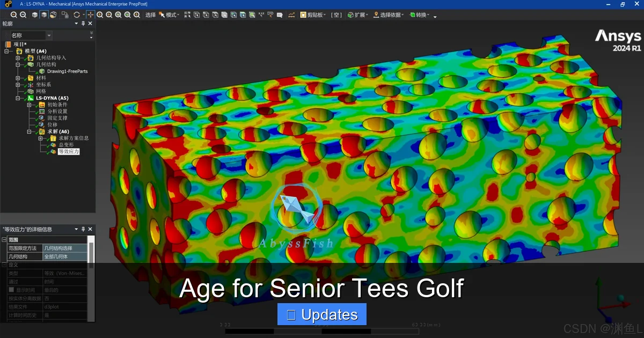Select the 坐标系 coordinate systems node
Image resolution: width=644 pixels, height=338 pixels.
coord(43,84)
